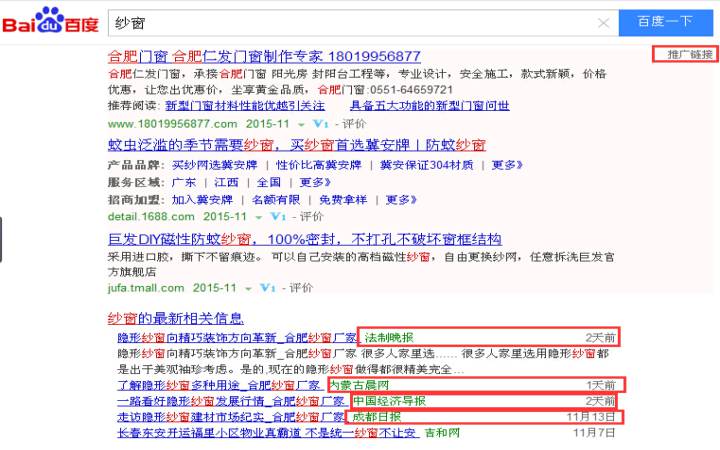Expand dropdown arrow next to detail.1688.com
The height and width of the screenshot is (450, 720).
coord(259,217)
